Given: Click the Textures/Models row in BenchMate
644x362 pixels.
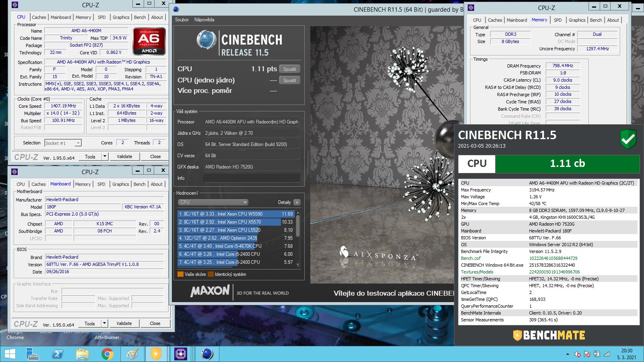Looking at the screenshot, I should (x=549, y=272).
